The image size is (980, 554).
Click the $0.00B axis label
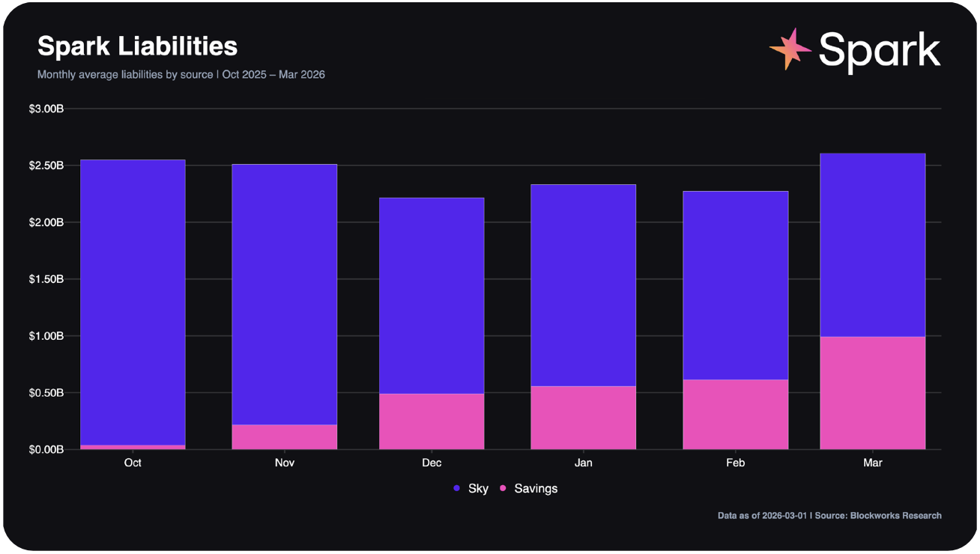click(x=46, y=450)
